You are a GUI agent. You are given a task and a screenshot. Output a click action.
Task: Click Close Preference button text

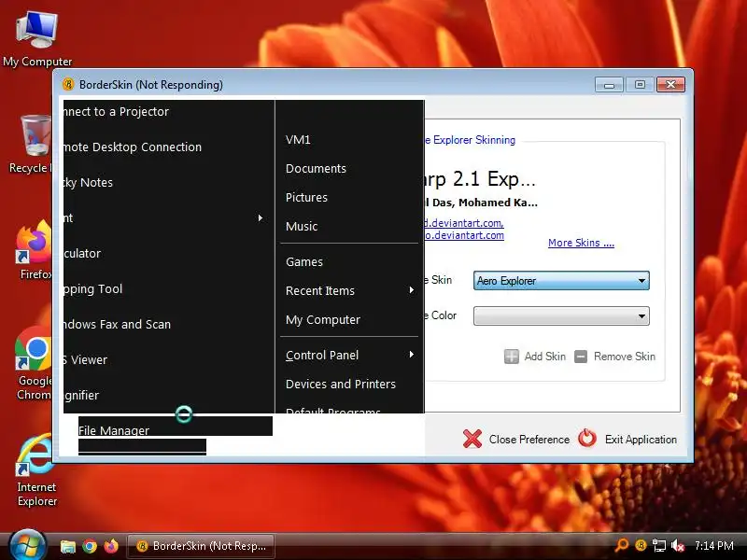click(x=529, y=439)
